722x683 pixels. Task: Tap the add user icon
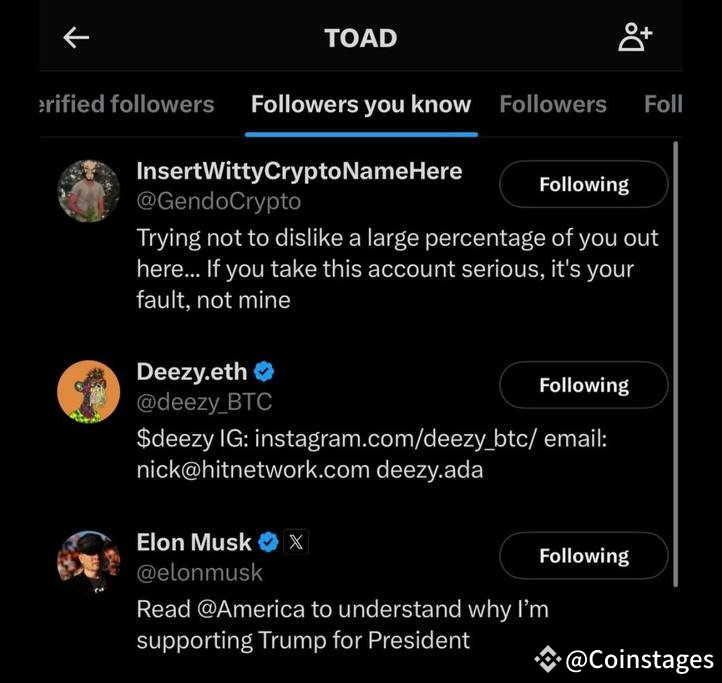pos(634,38)
